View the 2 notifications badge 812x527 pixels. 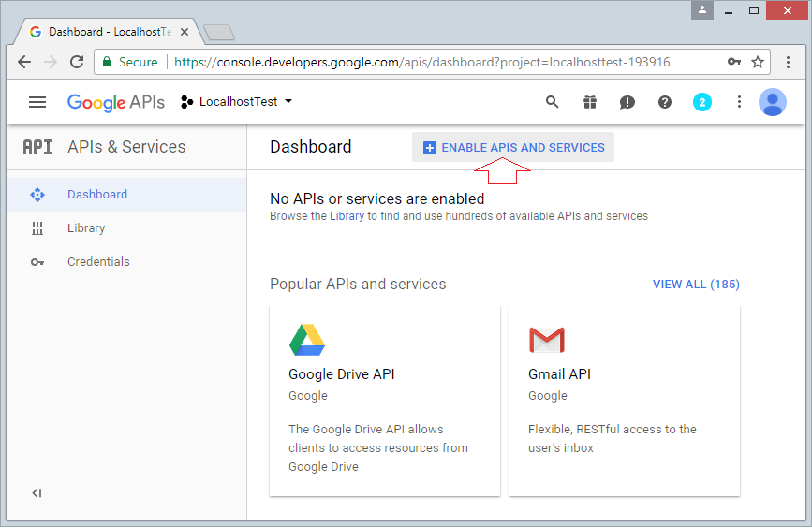coord(702,103)
